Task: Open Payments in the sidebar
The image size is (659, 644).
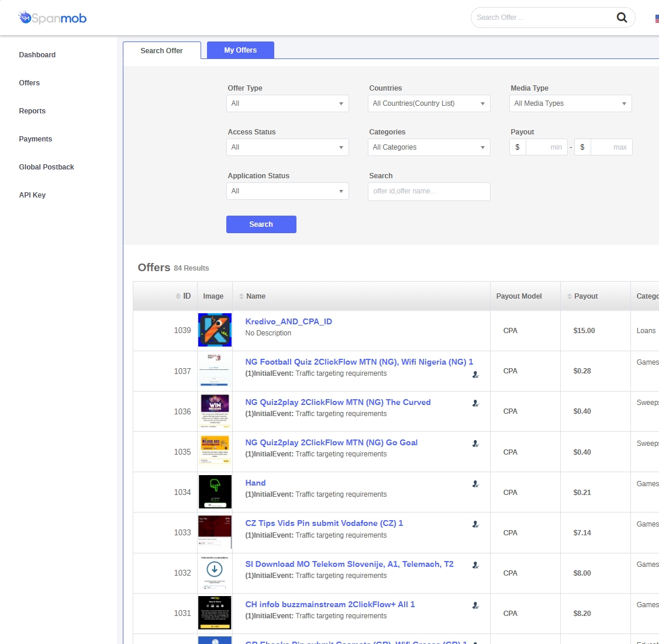Action: (35, 139)
